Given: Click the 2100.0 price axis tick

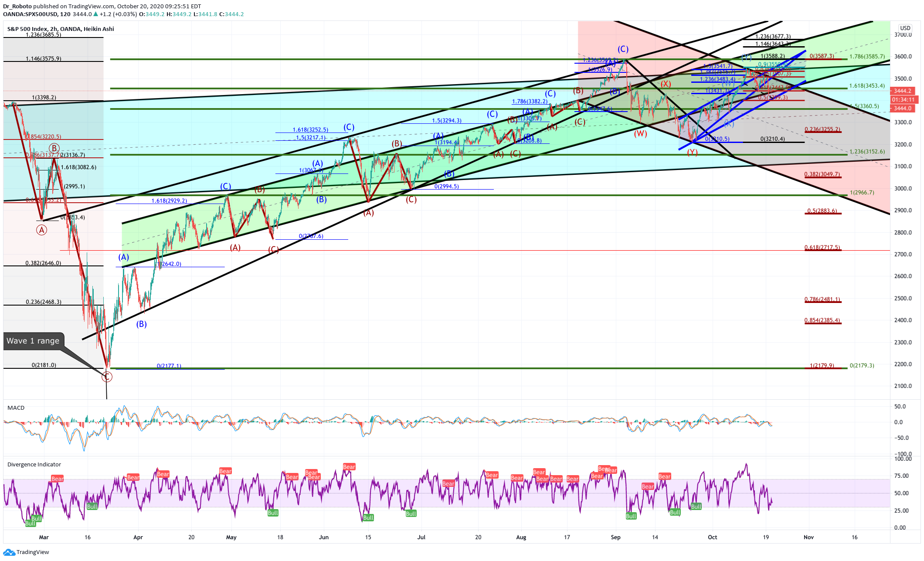Looking at the screenshot, I should click(x=902, y=386).
